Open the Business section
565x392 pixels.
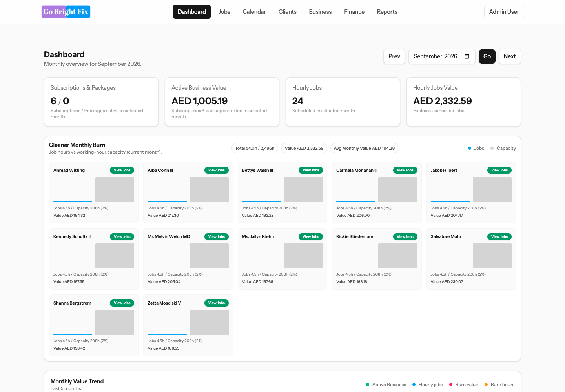pos(320,12)
